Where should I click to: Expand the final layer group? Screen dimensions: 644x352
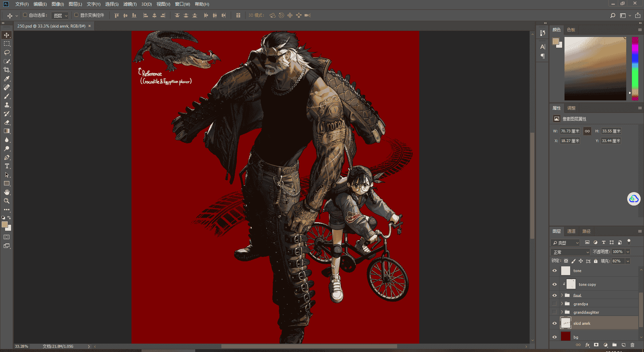click(x=562, y=295)
